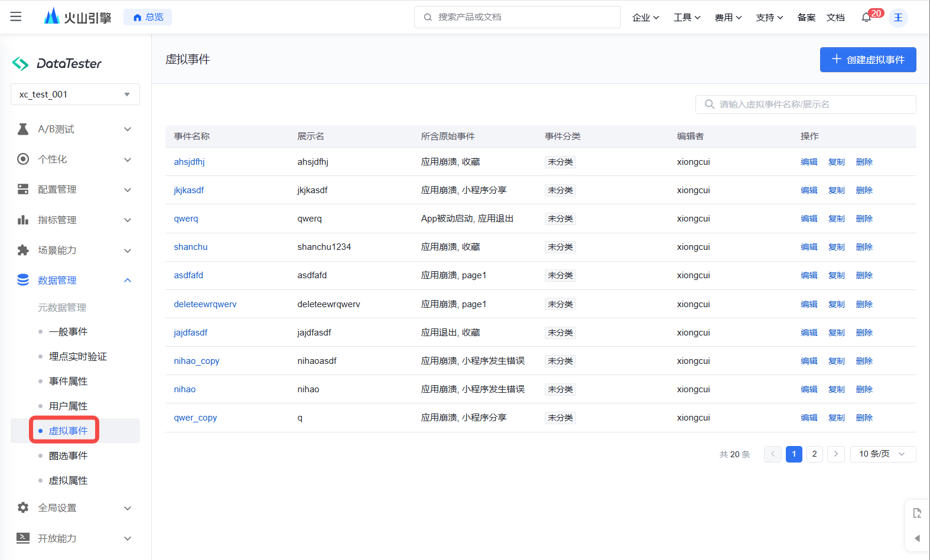Screen dimensions: 930x560
Task: Expand the 指标管理 menu chevron
Action: 128,220
